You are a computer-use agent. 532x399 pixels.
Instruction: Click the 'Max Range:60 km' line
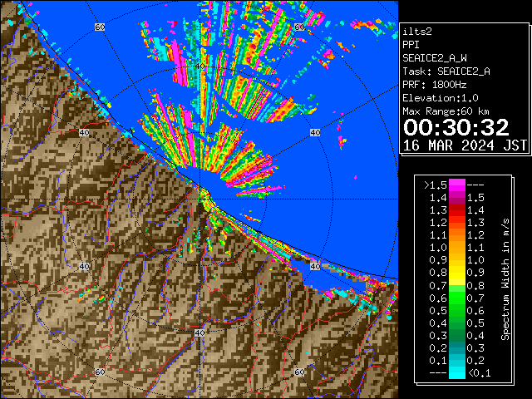(x=446, y=111)
